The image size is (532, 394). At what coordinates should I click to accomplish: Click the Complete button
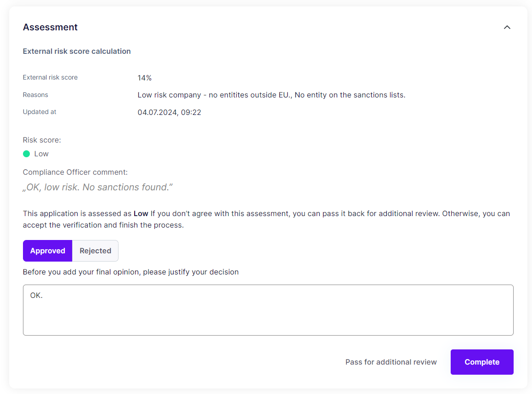[481, 362]
